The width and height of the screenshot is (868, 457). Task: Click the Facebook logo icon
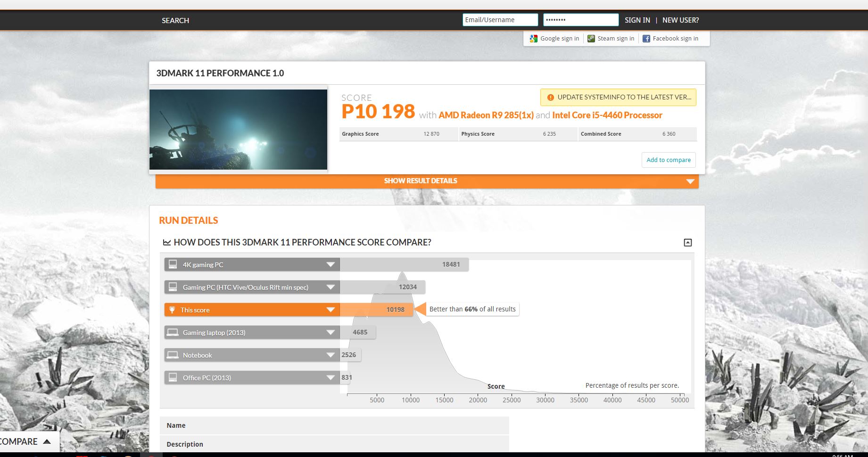point(646,39)
